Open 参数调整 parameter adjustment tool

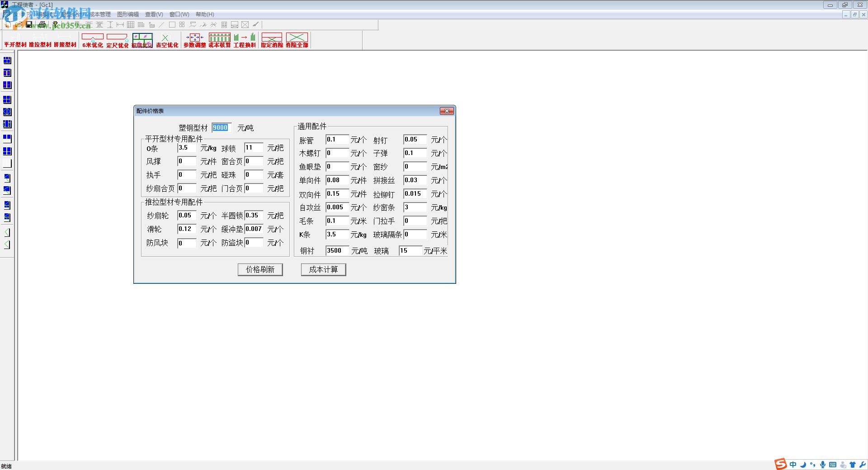[194, 40]
